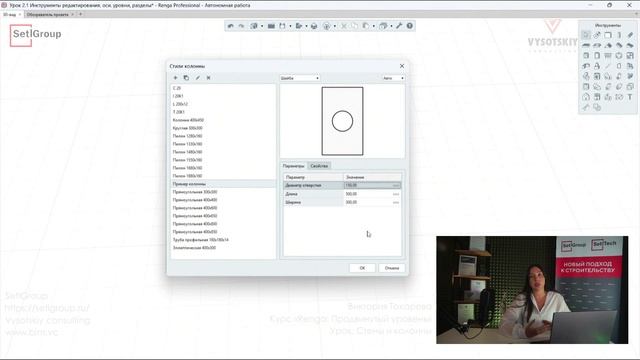The width and height of the screenshot is (640, 360).
Task: Click the second icon in the palette's third row
Action: [597, 56]
